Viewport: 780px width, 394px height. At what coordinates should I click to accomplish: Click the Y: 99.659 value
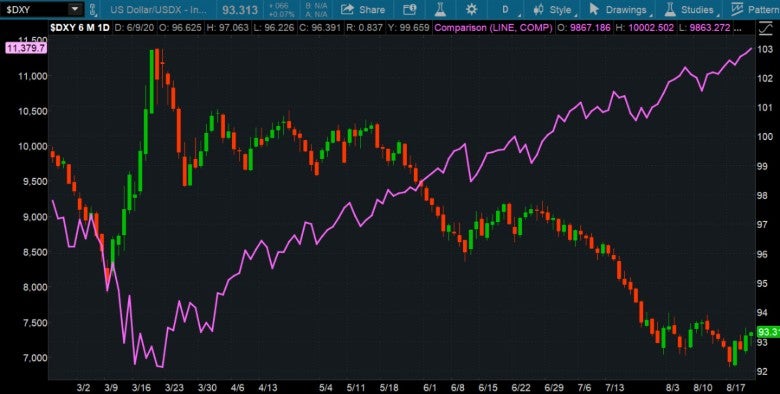[x=409, y=28]
